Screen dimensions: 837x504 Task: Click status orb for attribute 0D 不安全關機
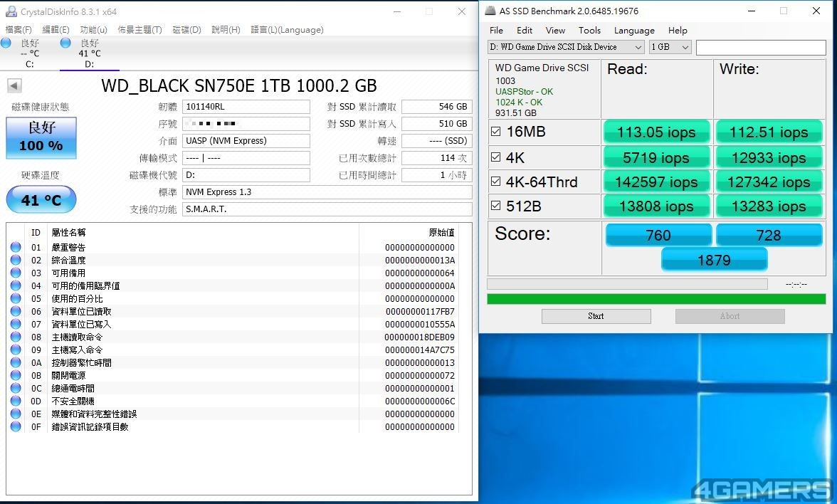(16, 401)
